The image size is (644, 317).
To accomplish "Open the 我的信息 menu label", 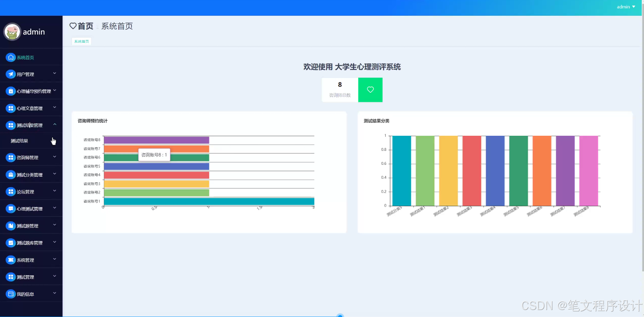I will click(x=25, y=294).
